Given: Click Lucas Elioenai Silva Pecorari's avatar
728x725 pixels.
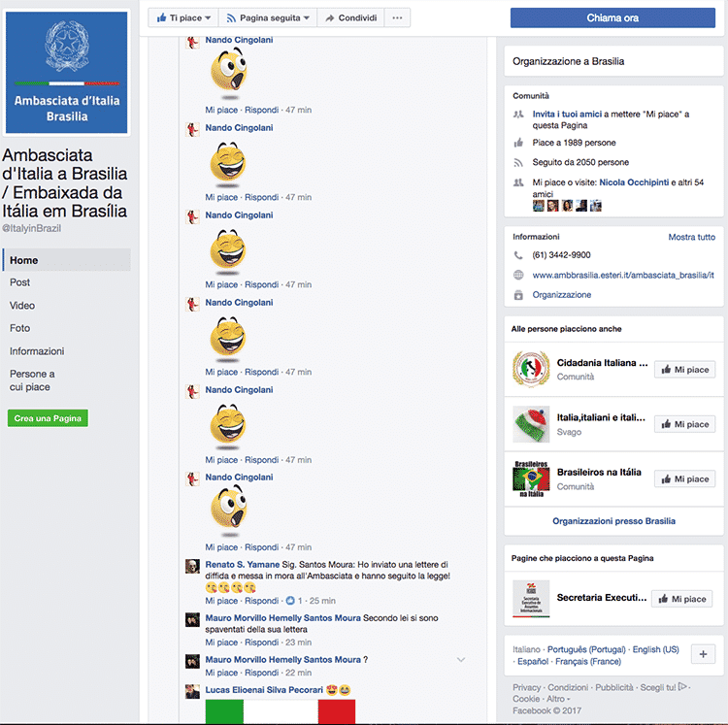Looking at the screenshot, I should (192, 692).
